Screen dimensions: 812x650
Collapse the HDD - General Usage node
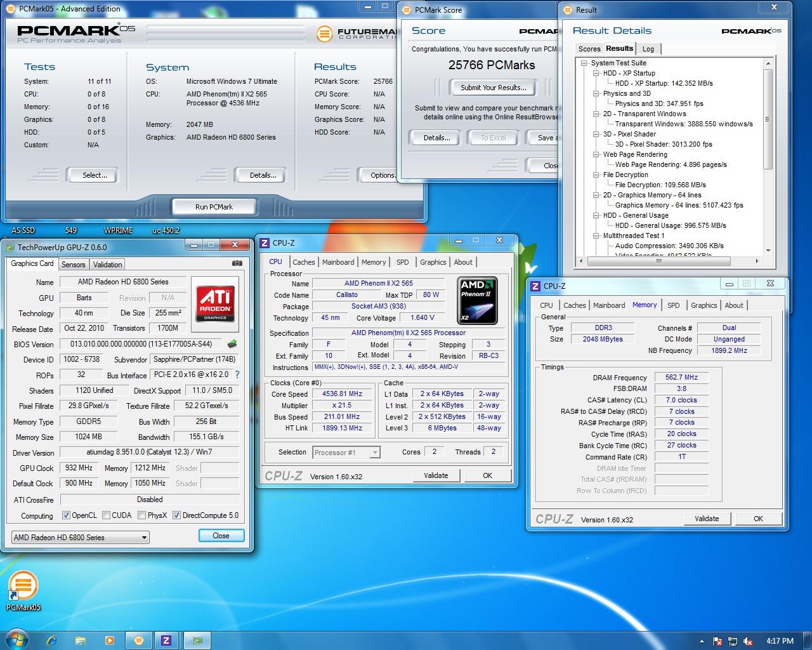click(x=596, y=215)
